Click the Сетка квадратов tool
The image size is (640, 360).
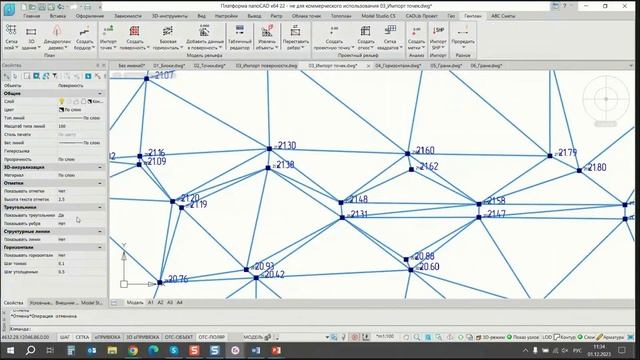[390, 37]
